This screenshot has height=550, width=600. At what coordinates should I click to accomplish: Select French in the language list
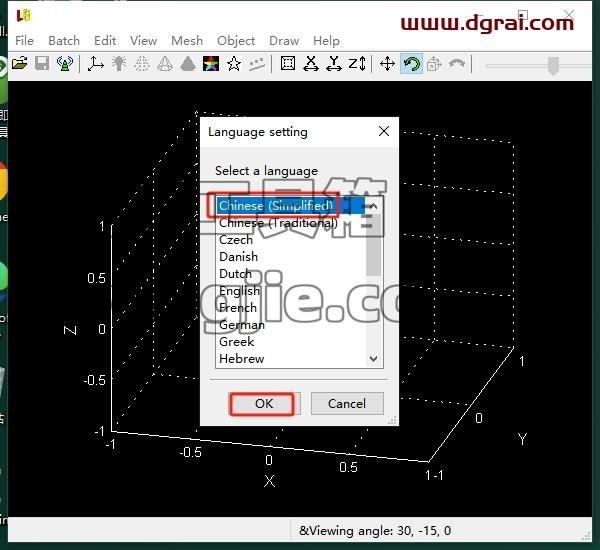[x=290, y=307]
